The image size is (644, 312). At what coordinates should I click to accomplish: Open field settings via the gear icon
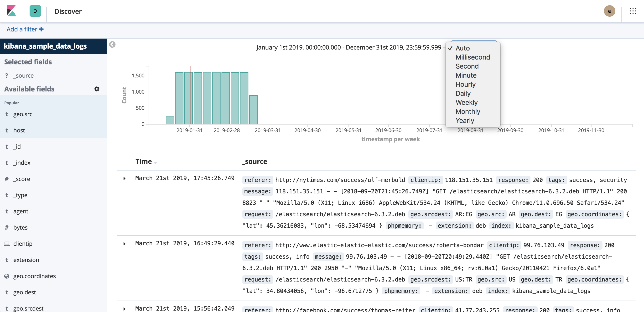tap(97, 89)
